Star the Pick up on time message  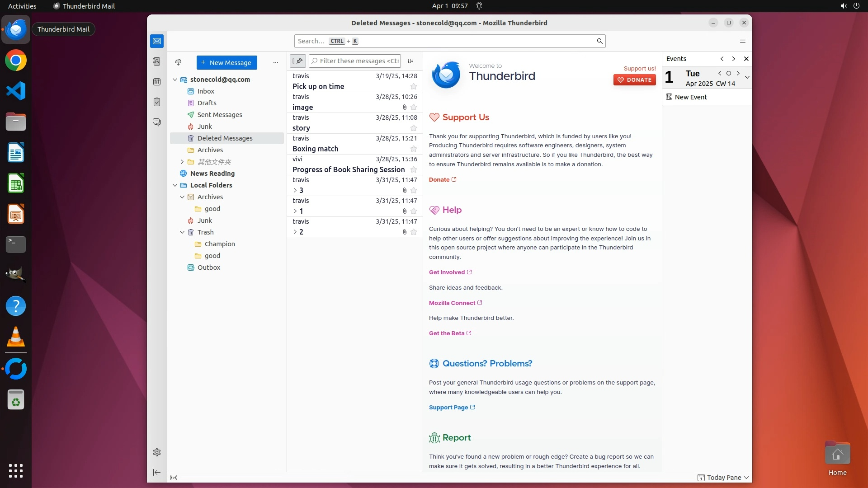[413, 86]
